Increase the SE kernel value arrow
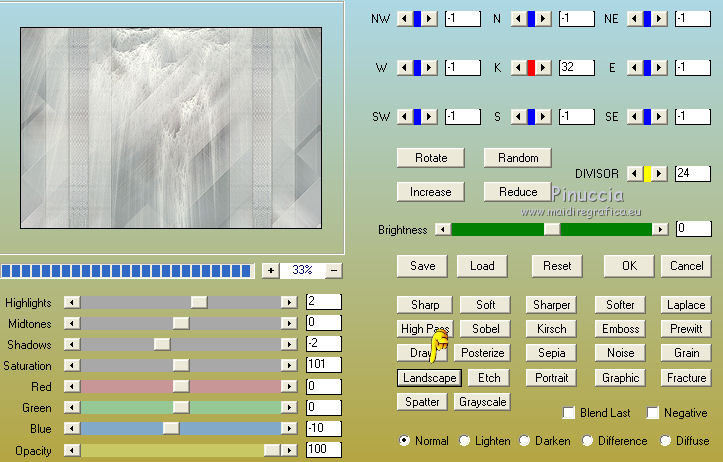Screen dimensions: 723x462 pyautogui.click(x=659, y=117)
